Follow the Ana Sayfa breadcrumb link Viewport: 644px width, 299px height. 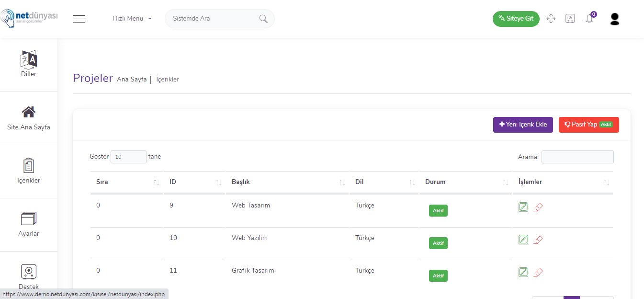pos(132,80)
